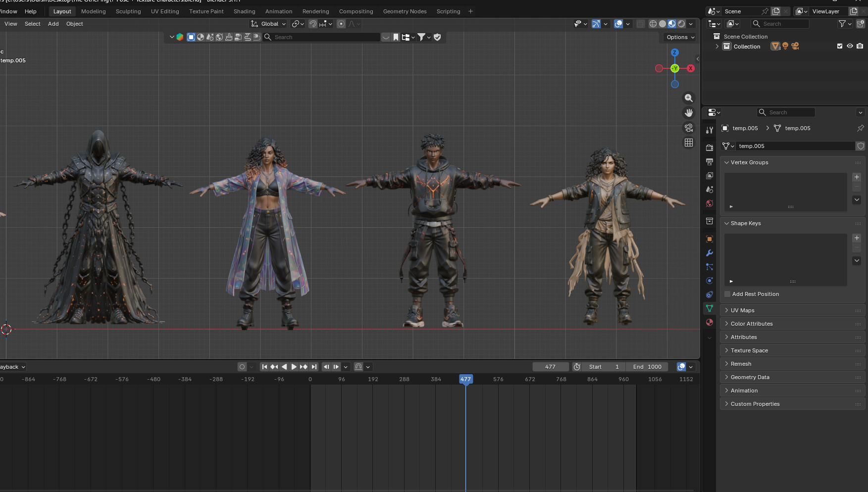Image resolution: width=868 pixels, height=492 pixels.
Task: Click the playhead marker at frame 477
Action: (x=465, y=379)
